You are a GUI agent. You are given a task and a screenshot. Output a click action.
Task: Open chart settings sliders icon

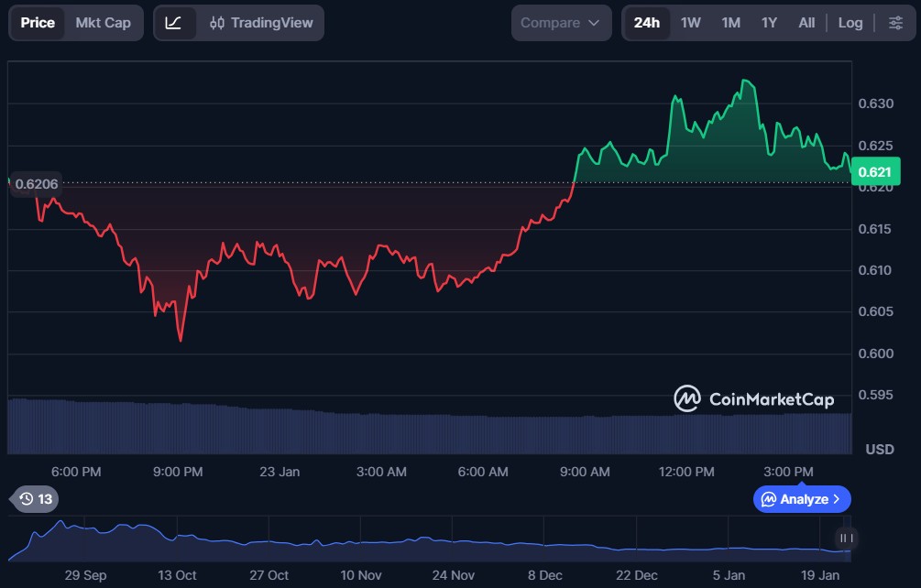[895, 23]
